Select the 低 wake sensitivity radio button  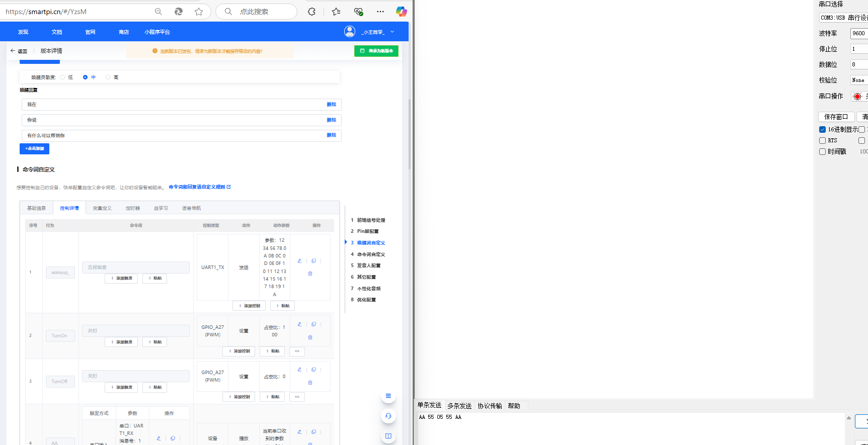(x=62, y=77)
